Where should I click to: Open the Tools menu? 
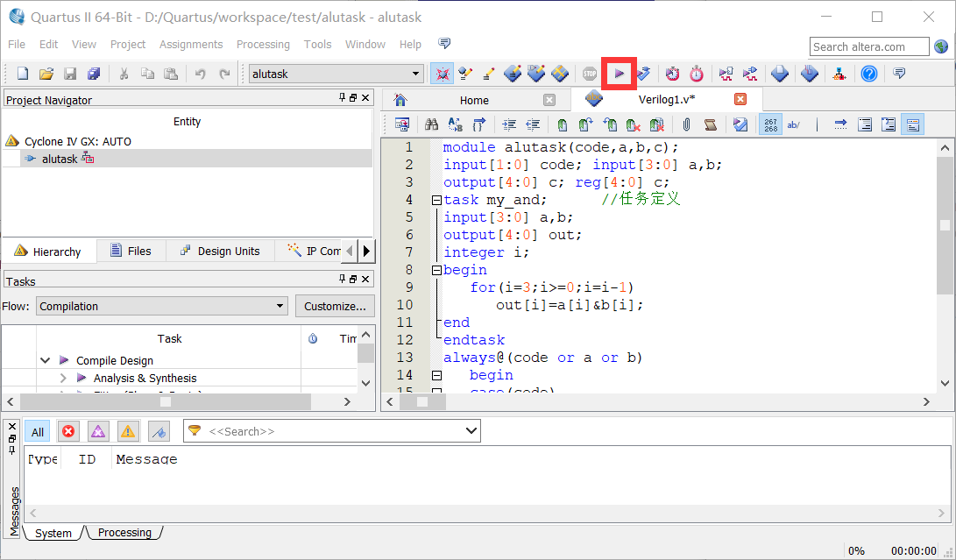(x=318, y=45)
